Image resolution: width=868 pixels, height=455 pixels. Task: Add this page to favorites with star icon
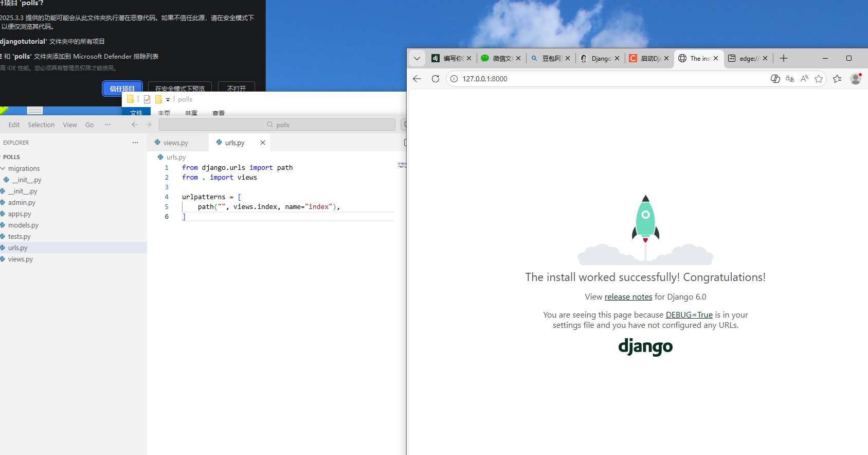point(819,79)
